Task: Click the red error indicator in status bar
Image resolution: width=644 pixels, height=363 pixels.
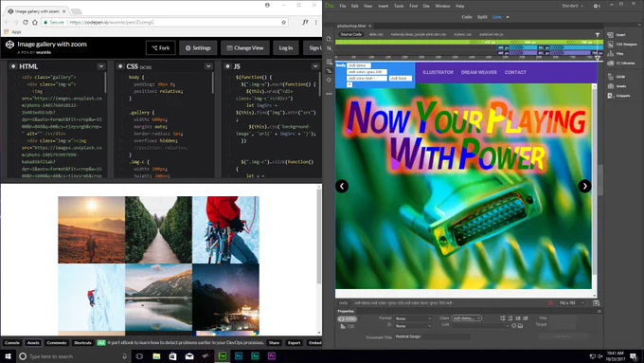Action: coord(550,303)
